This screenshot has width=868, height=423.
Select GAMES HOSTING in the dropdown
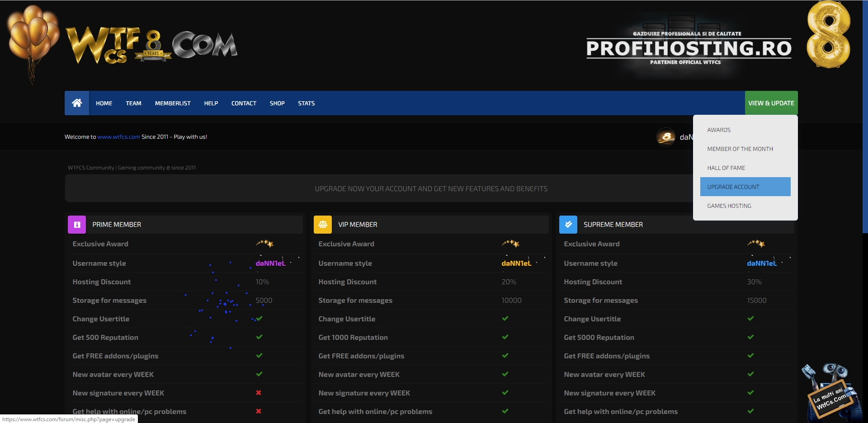(x=729, y=206)
